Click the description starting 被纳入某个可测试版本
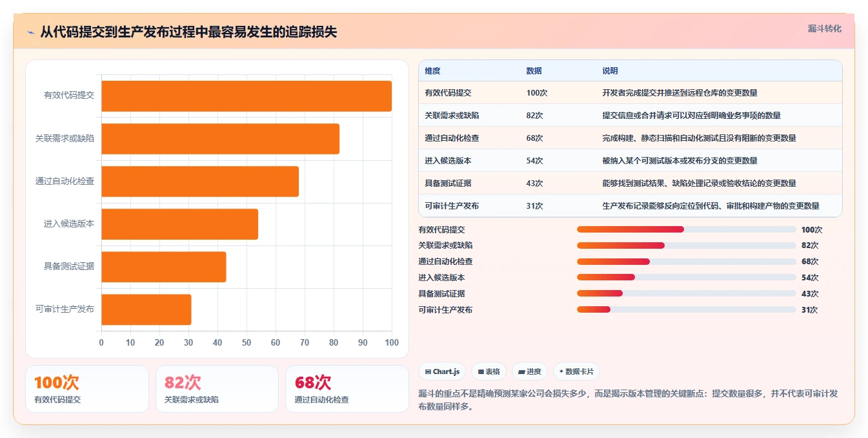Viewport: 868px width, 438px height. pos(680,161)
